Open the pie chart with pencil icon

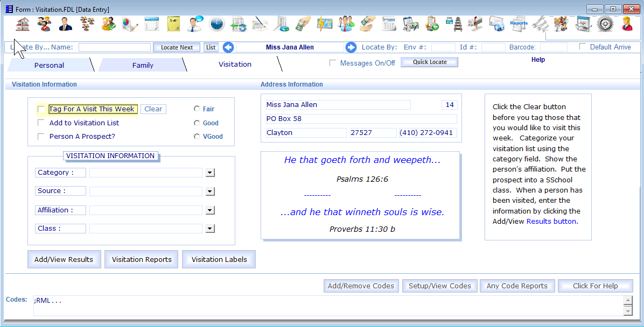[130, 24]
